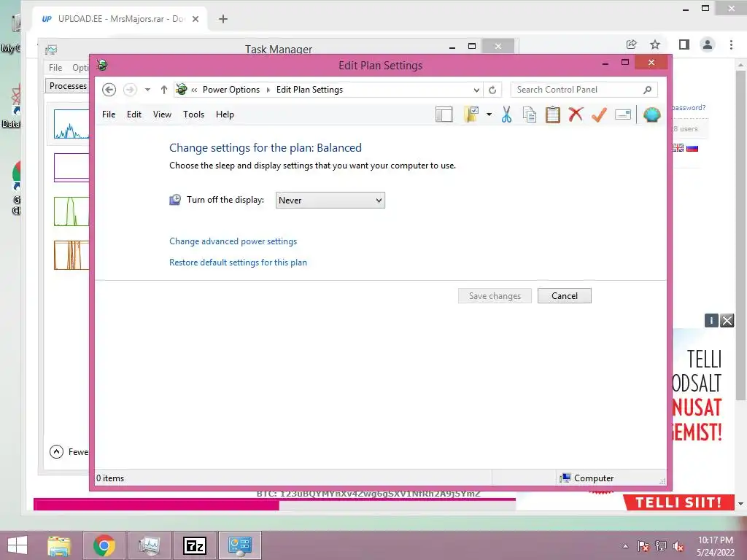The width and height of the screenshot is (747, 560).
Task: Go back with the back arrow button
Action: pyautogui.click(x=109, y=90)
